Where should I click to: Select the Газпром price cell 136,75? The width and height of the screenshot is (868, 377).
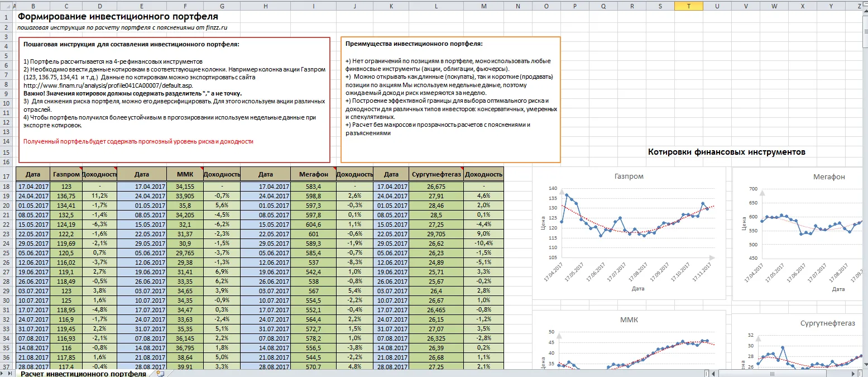click(x=66, y=196)
